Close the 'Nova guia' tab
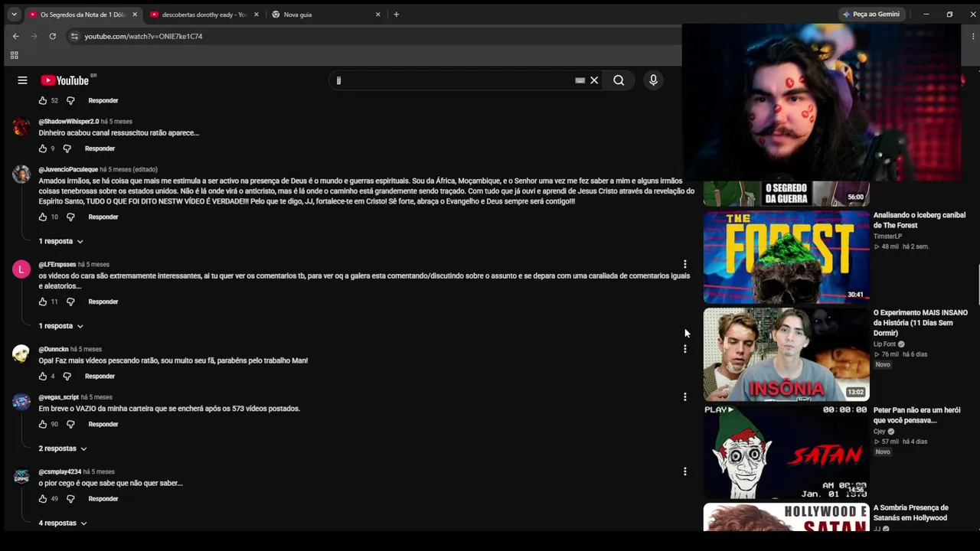Screen dimensions: 980x551 click(x=377, y=15)
